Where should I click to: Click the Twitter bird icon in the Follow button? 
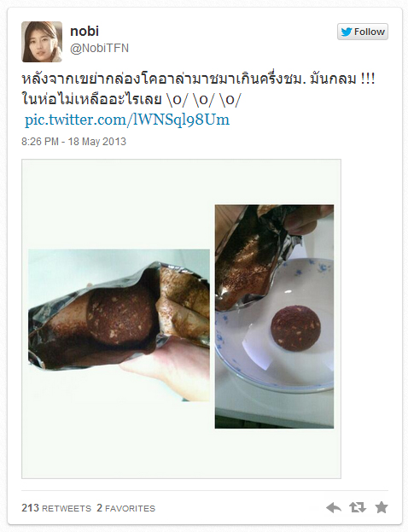(347, 32)
